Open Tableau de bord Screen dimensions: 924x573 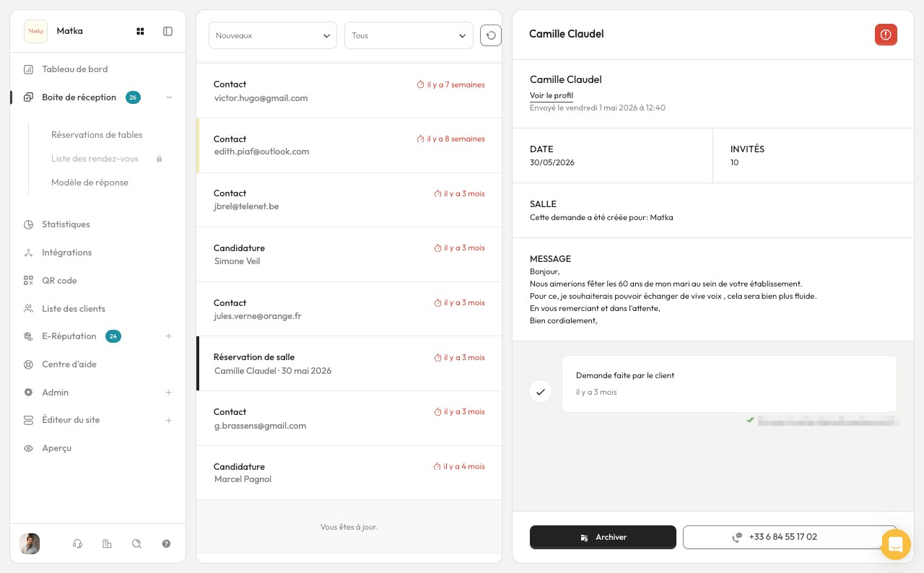coord(74,69)
